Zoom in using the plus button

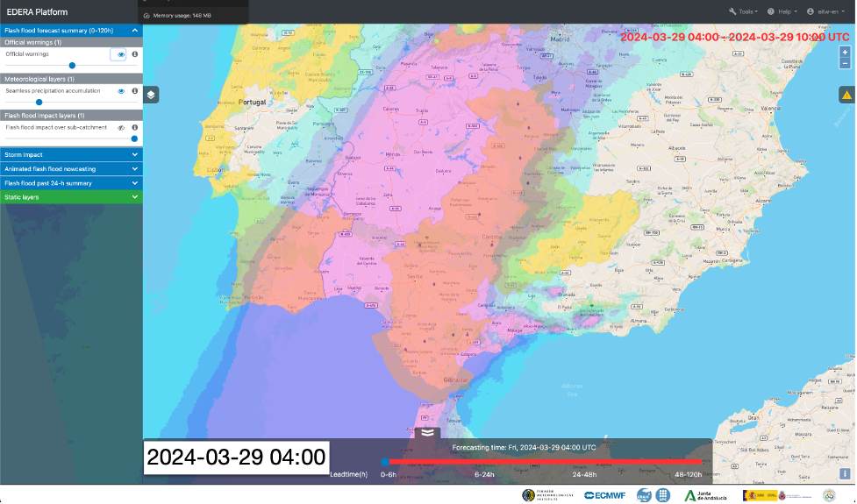click(845, 52)
